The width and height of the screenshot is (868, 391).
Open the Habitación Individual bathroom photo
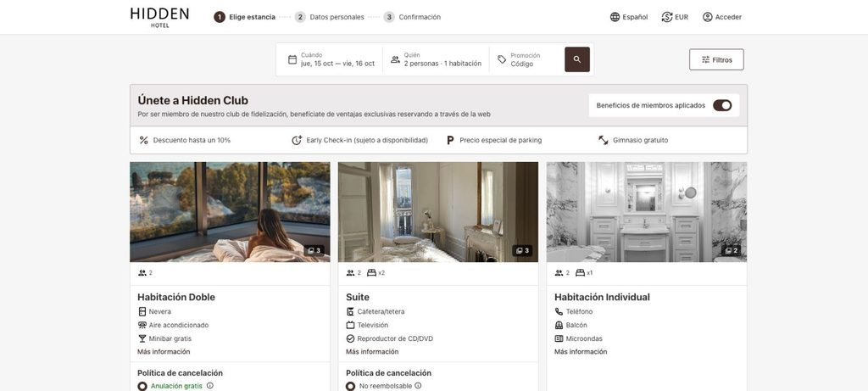tap(647, 212)
